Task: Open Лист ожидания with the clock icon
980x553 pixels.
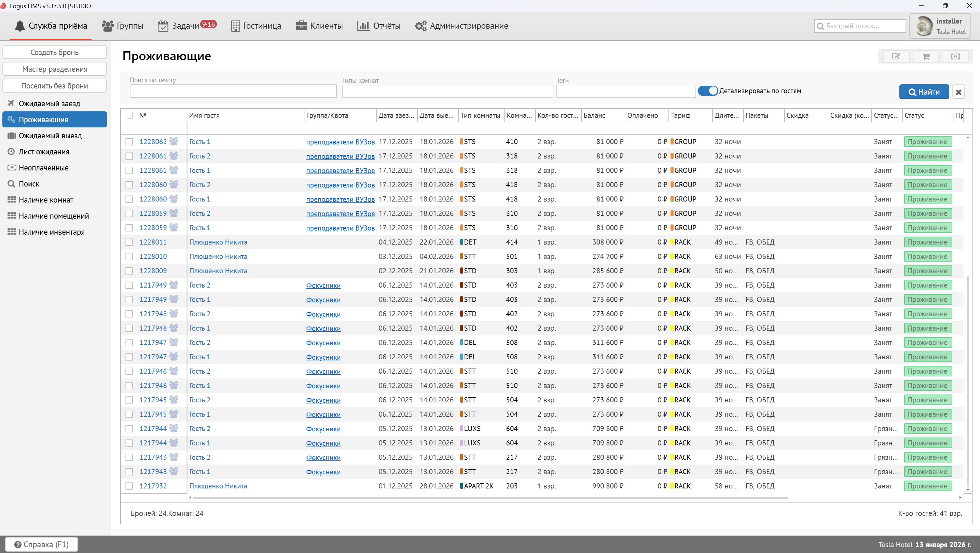Action: (x=44, y=152)
